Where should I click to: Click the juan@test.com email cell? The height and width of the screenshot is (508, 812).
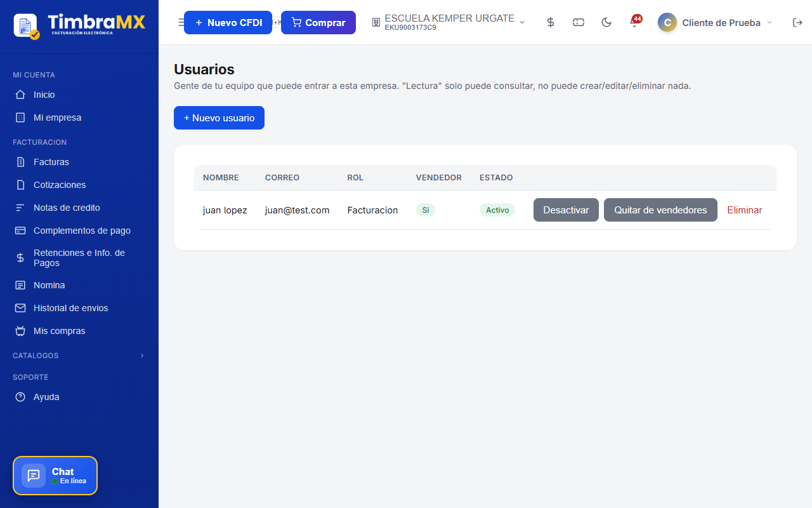[x=297, y=210]
